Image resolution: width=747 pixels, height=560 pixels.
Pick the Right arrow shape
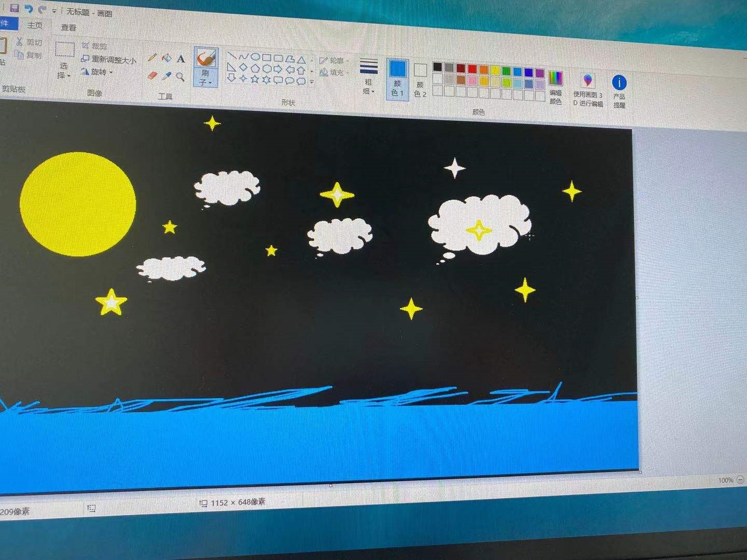coord(279,69)
